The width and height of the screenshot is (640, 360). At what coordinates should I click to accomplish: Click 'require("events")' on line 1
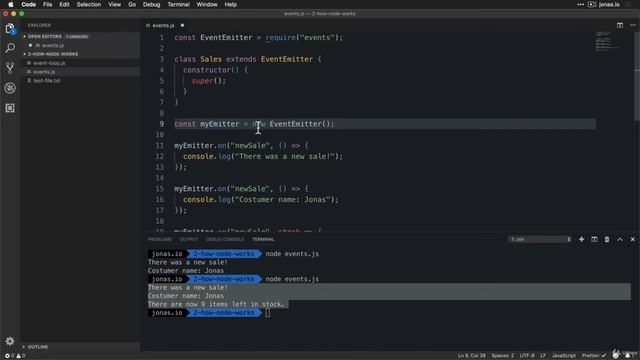302,38
